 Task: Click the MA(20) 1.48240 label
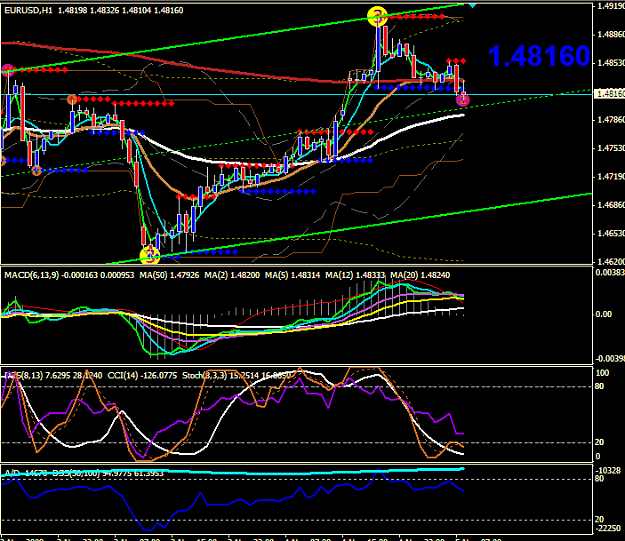click(420, 275)
